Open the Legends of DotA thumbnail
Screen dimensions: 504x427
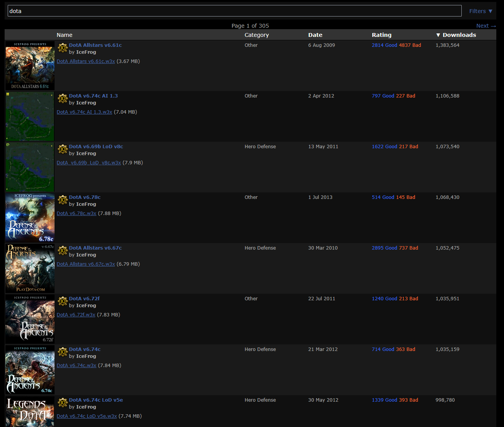click(30, 411)
